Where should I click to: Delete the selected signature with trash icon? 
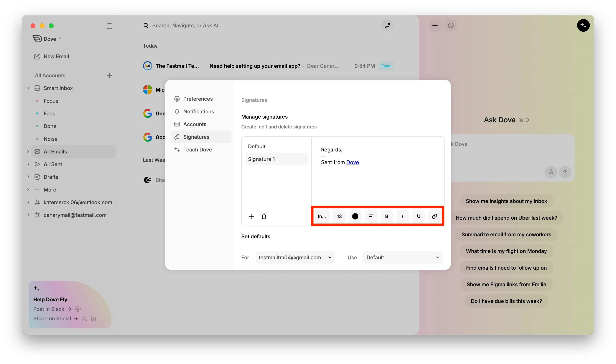pos(264,216)
